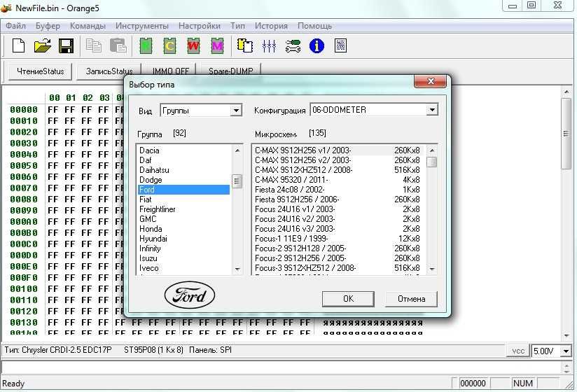Screen dimensions: 577x392
Task: Select Isuzu in the group list
Action: [x=183, y=258]
